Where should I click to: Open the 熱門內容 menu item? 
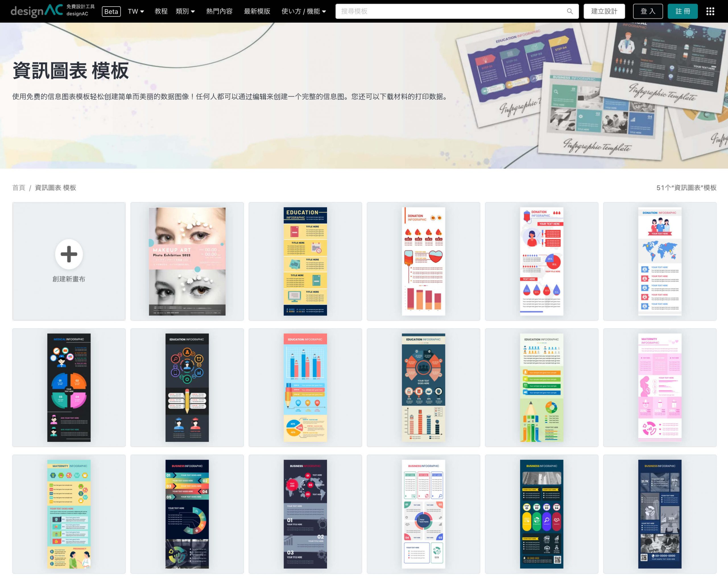point(219,11)
